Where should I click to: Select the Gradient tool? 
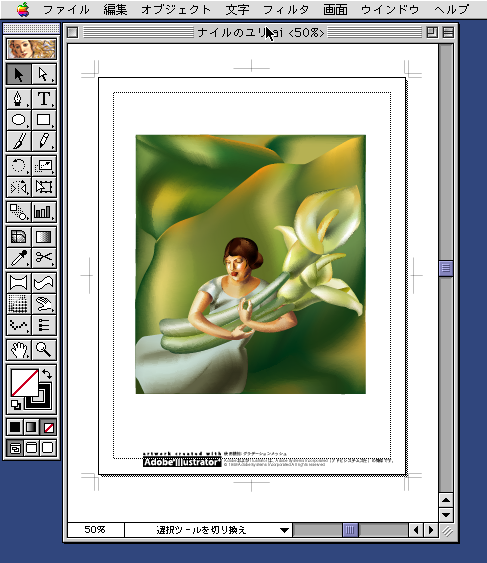point(44,237)
